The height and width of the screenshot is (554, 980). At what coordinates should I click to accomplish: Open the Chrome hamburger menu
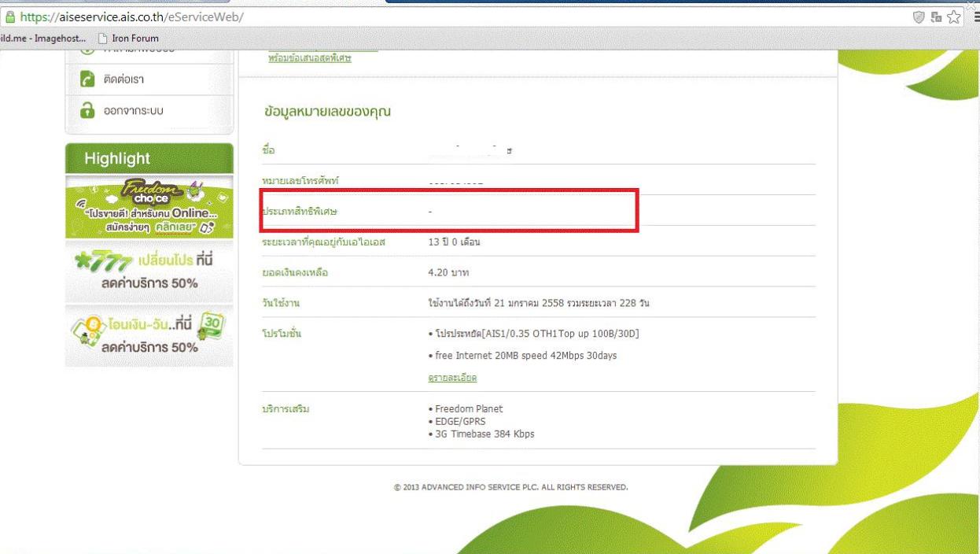[975, 17]
